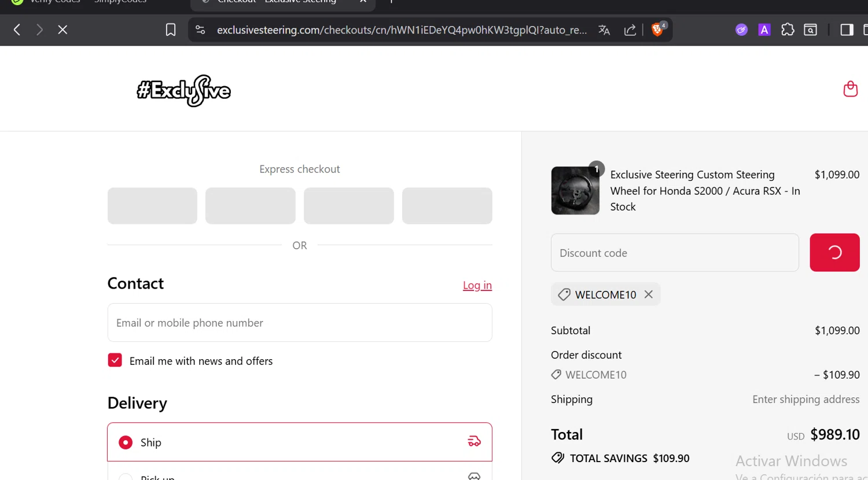The width and height of the screenshot is (868, 480).
Task: Click the Subtotal amount $1,099.00
Action: pos(837,330)
